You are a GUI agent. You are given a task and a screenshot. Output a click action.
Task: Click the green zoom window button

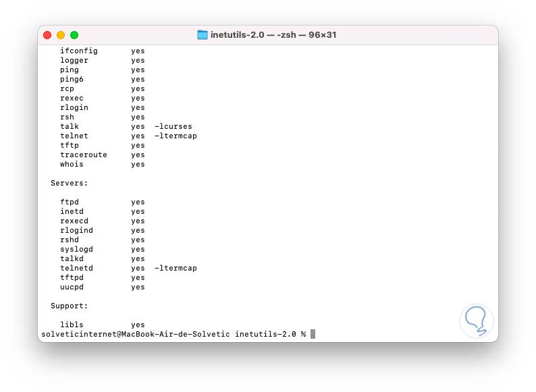point(74,35)
